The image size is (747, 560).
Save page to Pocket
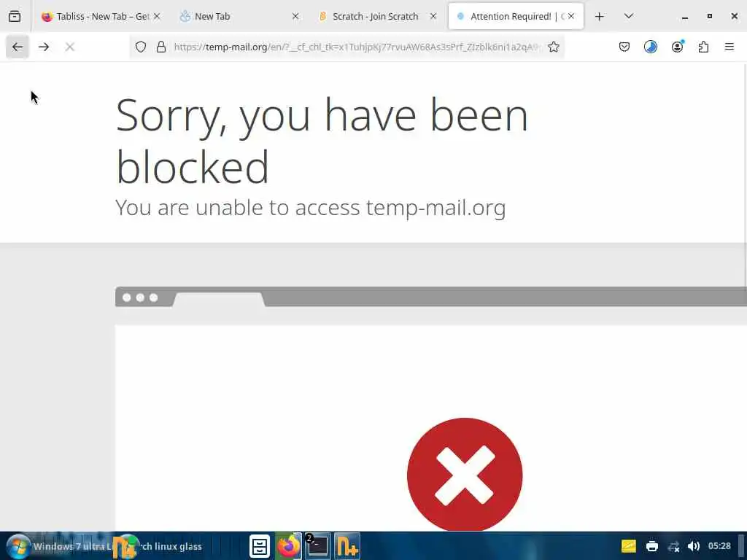pos(624,47)
